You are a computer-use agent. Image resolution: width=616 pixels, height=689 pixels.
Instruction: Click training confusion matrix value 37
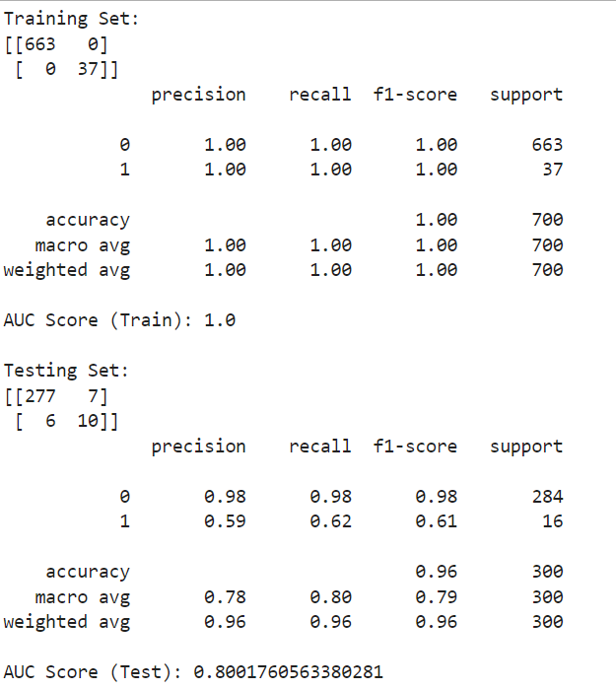pos(88,69)
